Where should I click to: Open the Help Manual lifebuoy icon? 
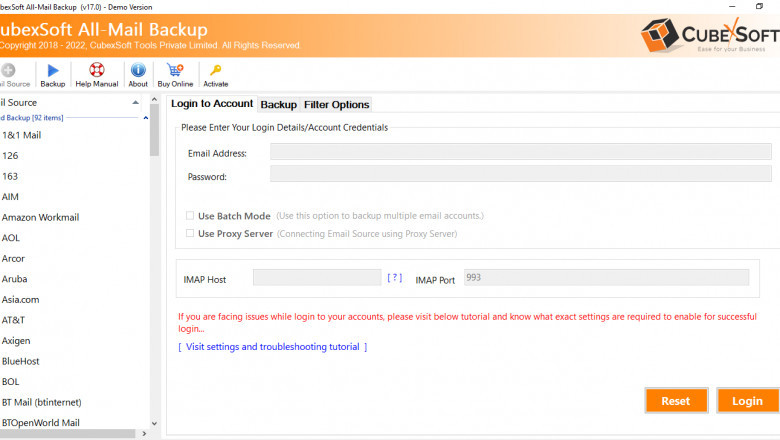point(97,70)
